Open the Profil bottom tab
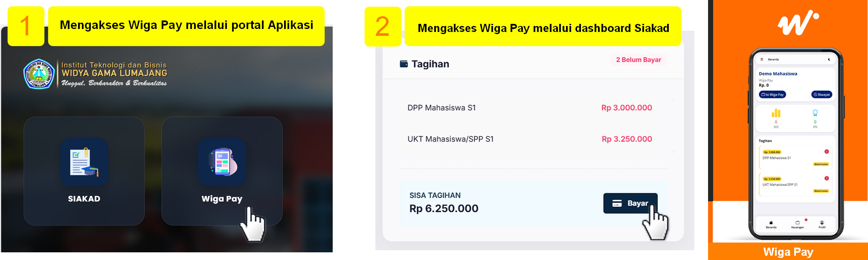The image size is (868, 260). pos(822,225)
